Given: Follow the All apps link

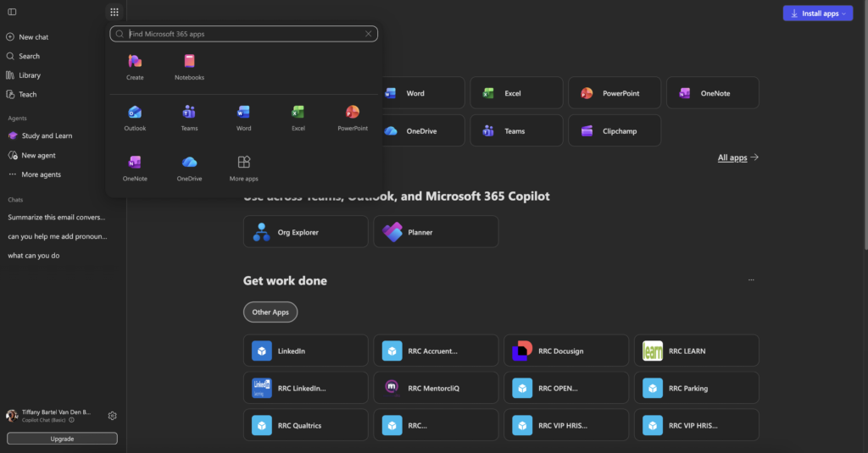Looking at the screenshot, I should coord(738,157).
